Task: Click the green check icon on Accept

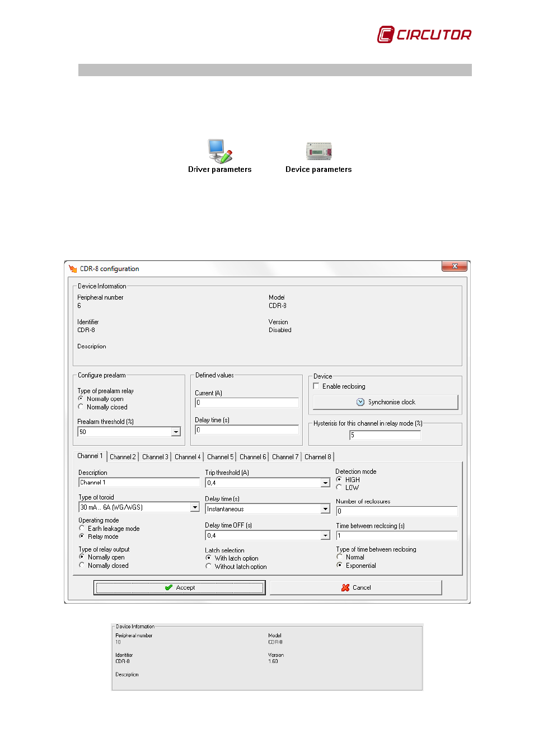Action: point(168,587)
